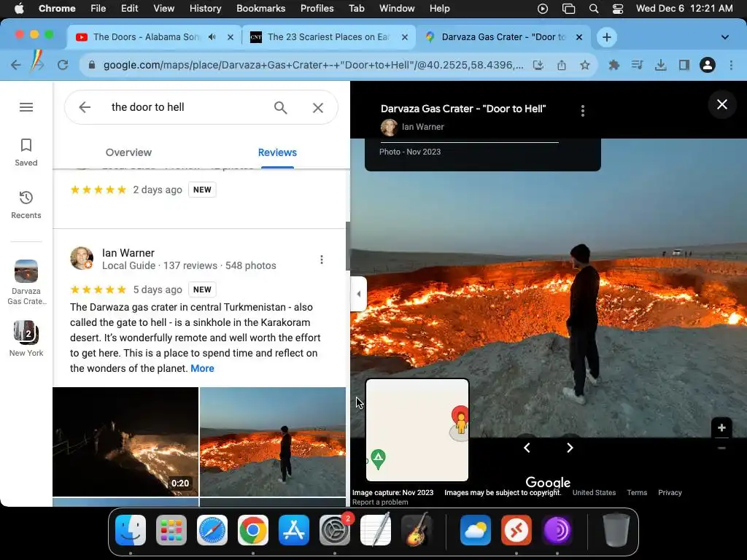Expand the review with the More link
This screenshot has height=560, width=747.
[x=203, y=368]
